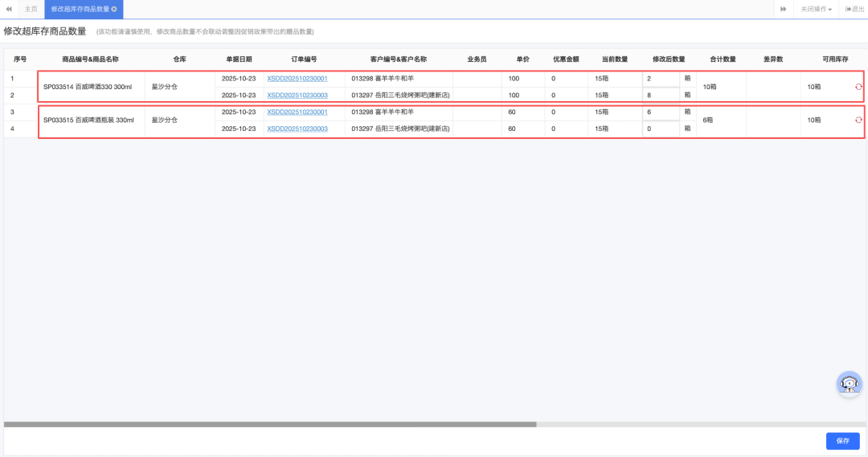
Task: Click the 序号 column header
Action: [x=20, y=59]
